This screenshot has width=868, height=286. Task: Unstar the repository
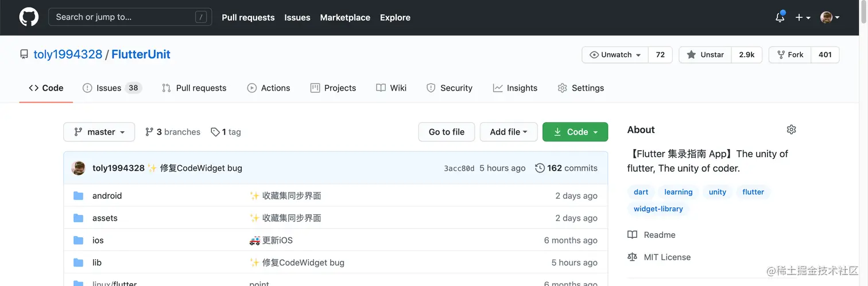(x=705, y=54)
